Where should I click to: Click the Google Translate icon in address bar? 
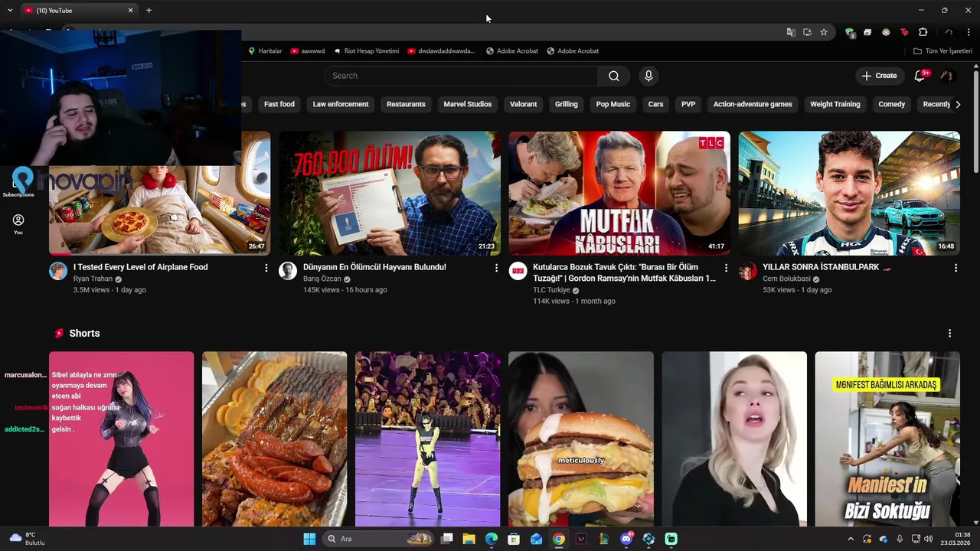coord(791,32)
